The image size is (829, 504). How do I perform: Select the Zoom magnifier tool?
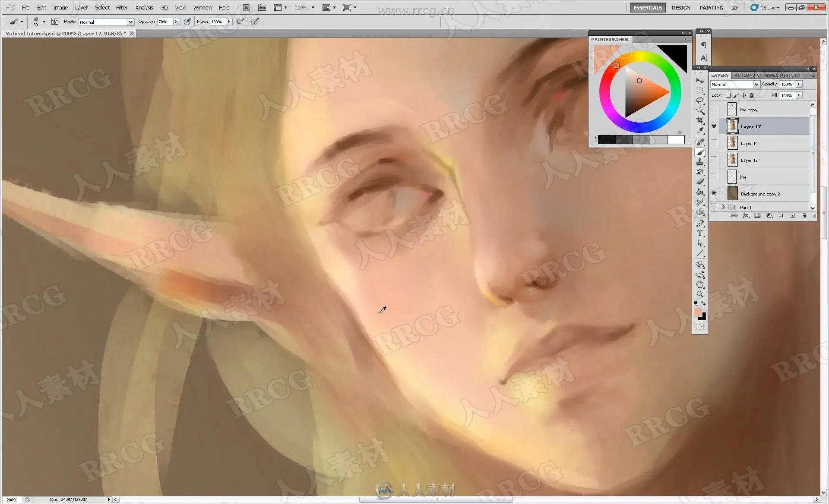(x=700, y=294)
